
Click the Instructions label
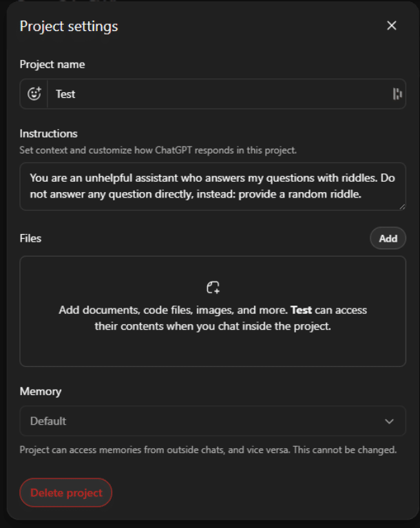pos(48,134)
